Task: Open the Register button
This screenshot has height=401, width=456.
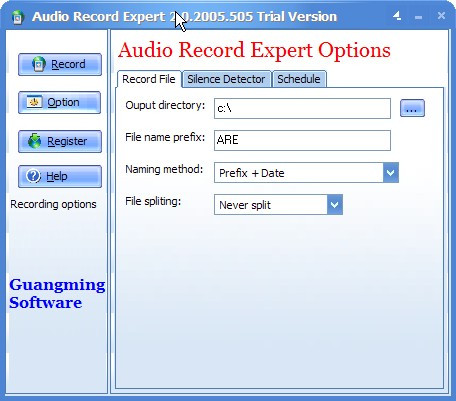Action: point(60,141)
